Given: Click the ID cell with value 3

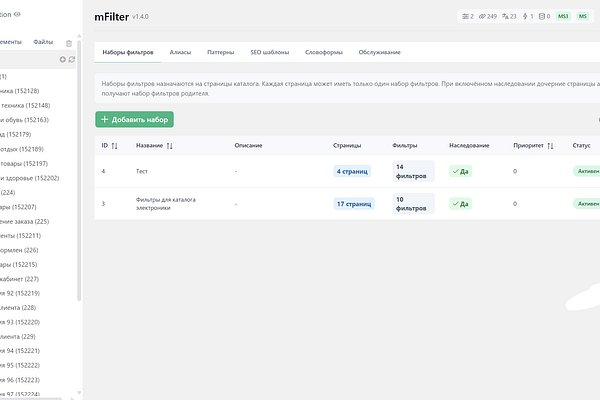Looking at the screenshot, I should tap(103, 204).
